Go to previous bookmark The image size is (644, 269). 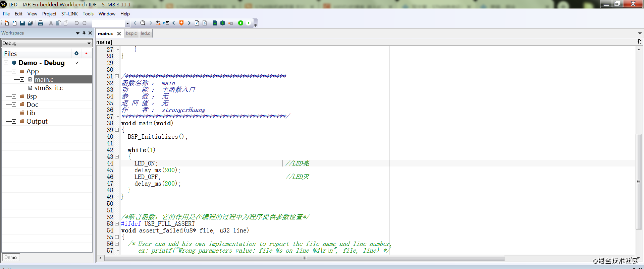pyautogui.click(x=174, y=23)
